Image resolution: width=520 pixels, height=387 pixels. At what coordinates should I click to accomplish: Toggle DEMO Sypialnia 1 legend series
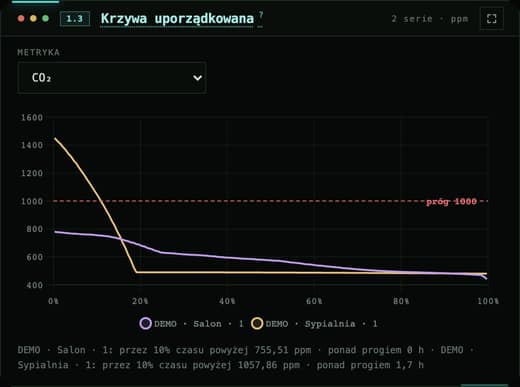point(314,323)
